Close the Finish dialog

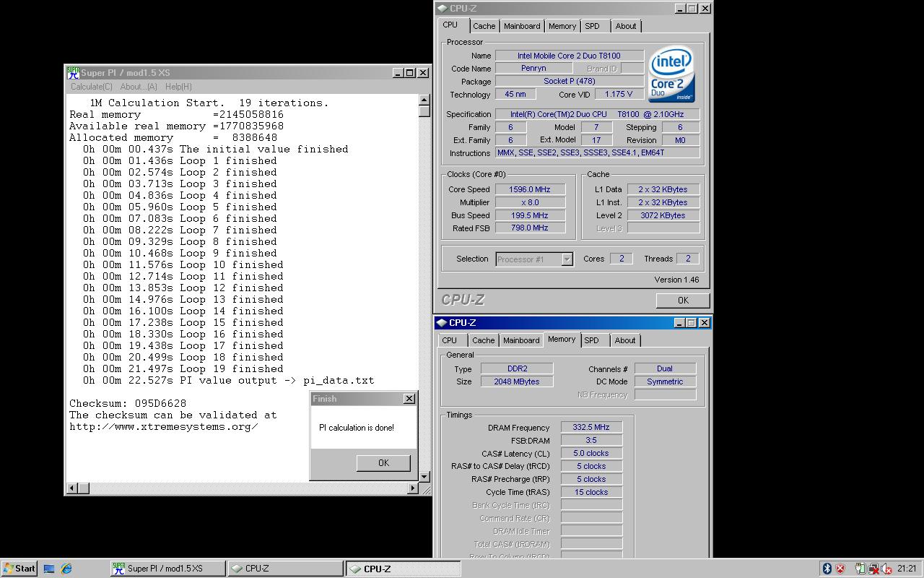click(x=409, y=399)
